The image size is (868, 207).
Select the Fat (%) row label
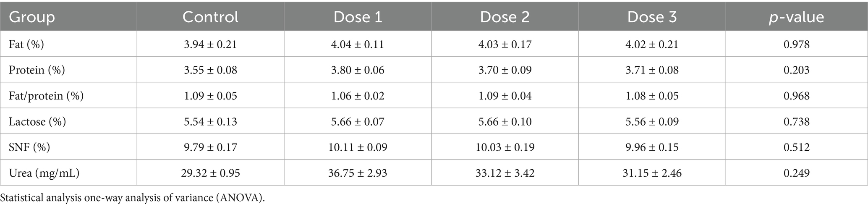click(x=26, y=44)
